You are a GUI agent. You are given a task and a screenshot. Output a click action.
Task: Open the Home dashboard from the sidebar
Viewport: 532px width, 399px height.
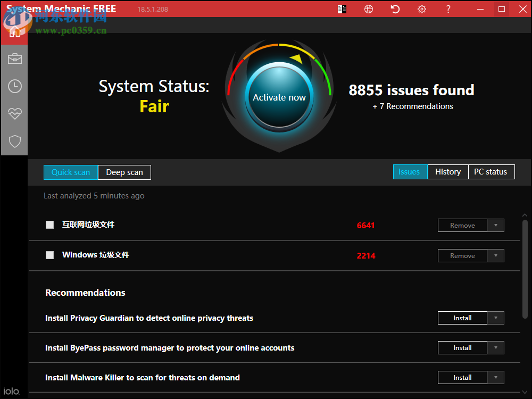(14, 30)
